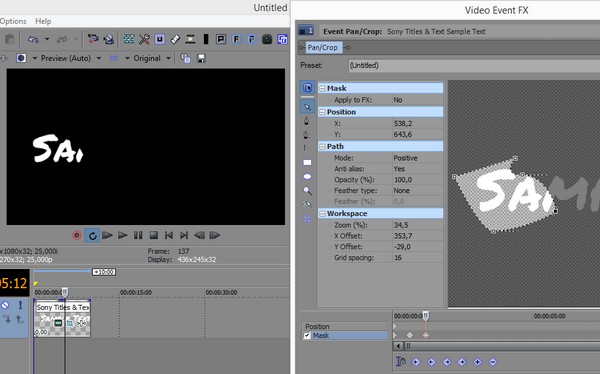Open the Options menu
The height and width of the screenshot is (374, 600).
pos(13,21)
